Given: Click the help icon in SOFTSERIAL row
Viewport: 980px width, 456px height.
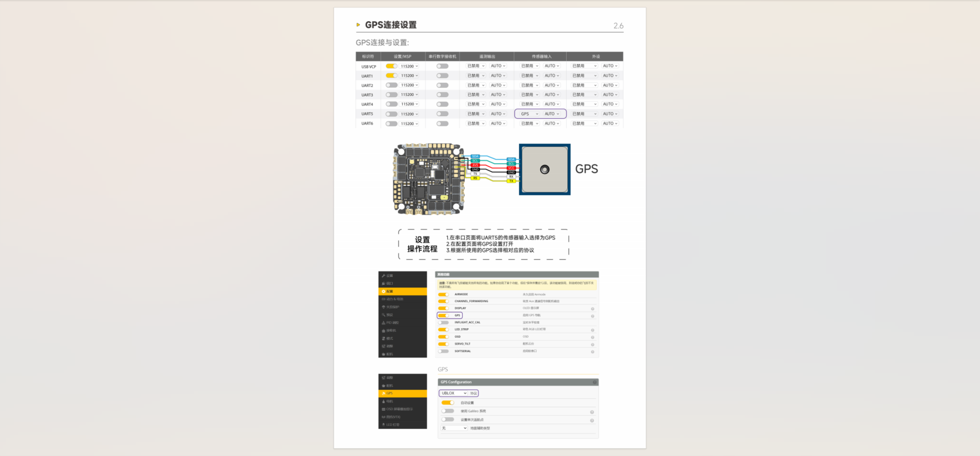Looking at the screenshot, I should coord(592,352).
